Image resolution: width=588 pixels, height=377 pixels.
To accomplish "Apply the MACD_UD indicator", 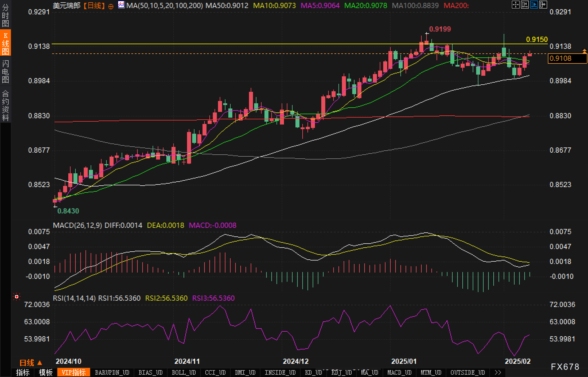I will pos(399,373).
